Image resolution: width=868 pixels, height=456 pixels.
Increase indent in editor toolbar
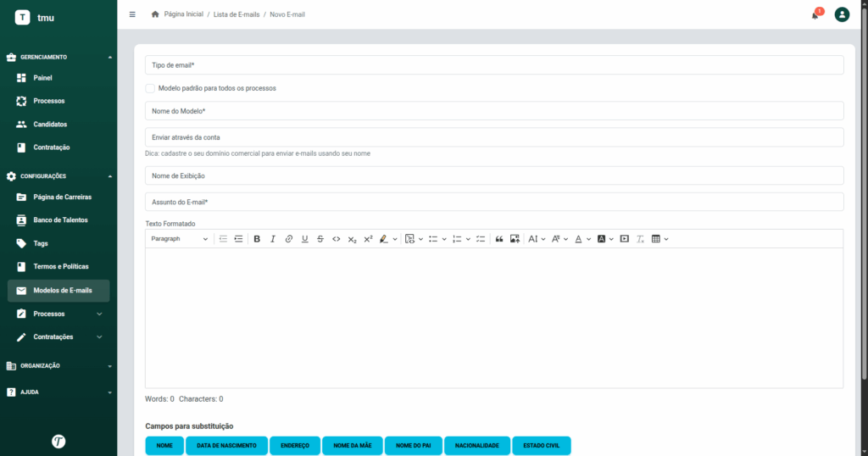238,239
